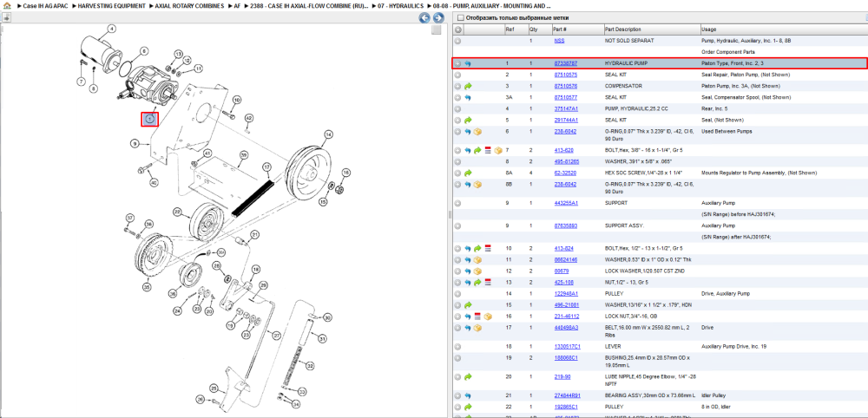Image resolution: width=868 pixels, height=418 pixels.
Task: Click the plus icon in the table header
Action: coord(458,29)
